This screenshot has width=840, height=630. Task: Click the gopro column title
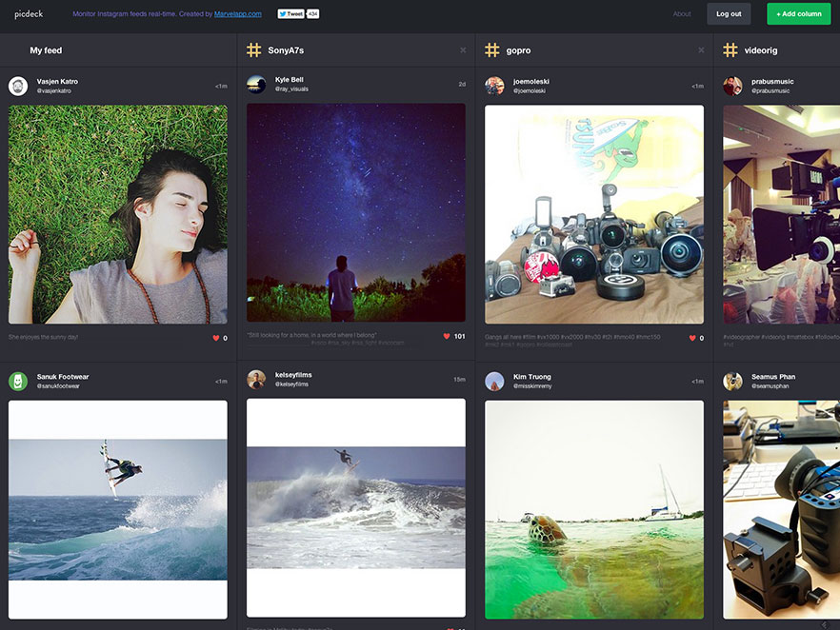(518, 50)
